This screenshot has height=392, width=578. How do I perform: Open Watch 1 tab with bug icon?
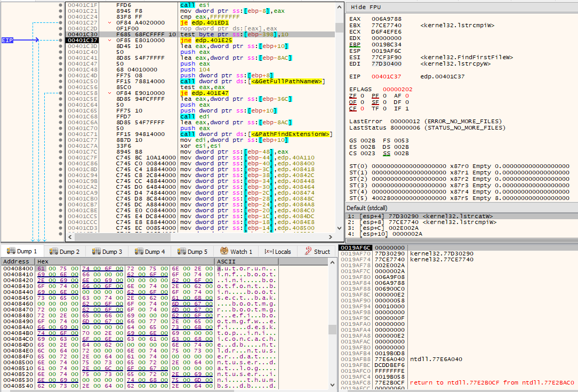[236, 252]
